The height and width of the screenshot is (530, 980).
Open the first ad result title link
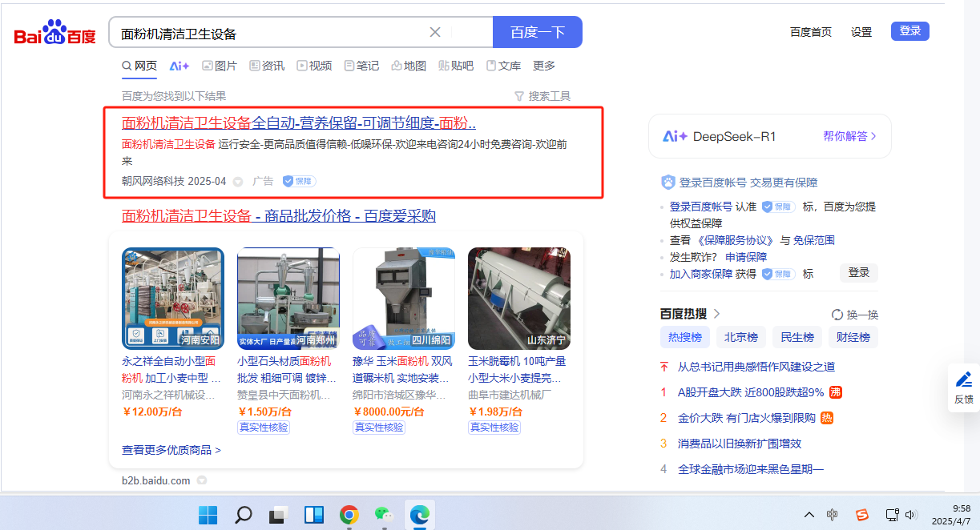coord(299,123)
